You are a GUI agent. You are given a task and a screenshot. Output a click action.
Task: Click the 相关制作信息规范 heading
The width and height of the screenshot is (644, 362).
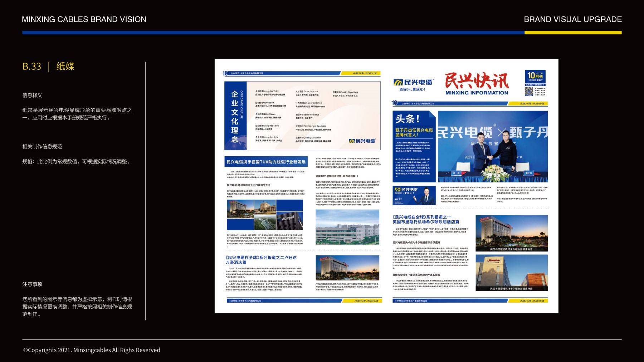[42, 146]
